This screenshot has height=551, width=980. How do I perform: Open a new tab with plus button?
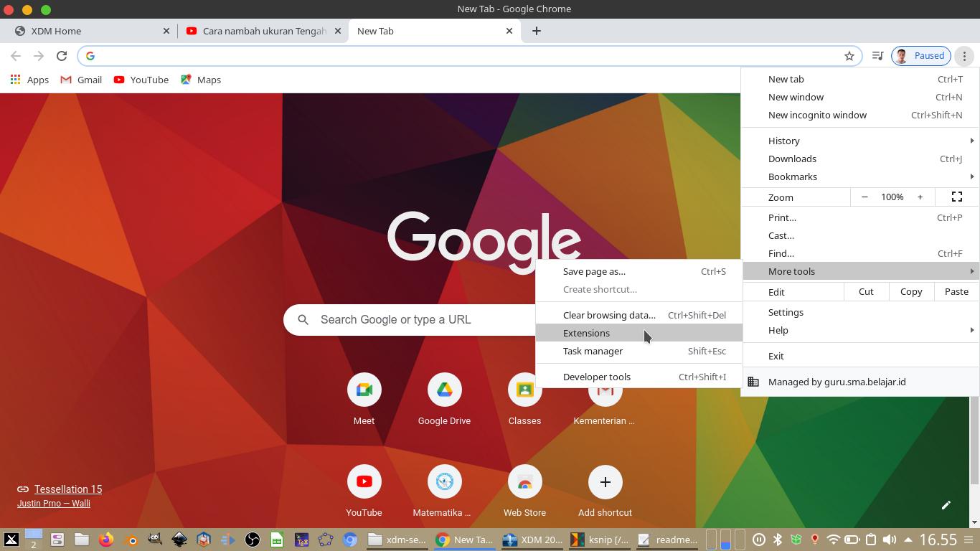pyautogui.click(x=537, y=31)
